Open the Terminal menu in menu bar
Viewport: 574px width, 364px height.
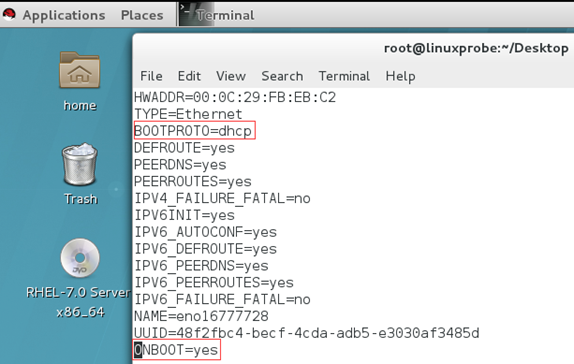click(x=344, y=76)
